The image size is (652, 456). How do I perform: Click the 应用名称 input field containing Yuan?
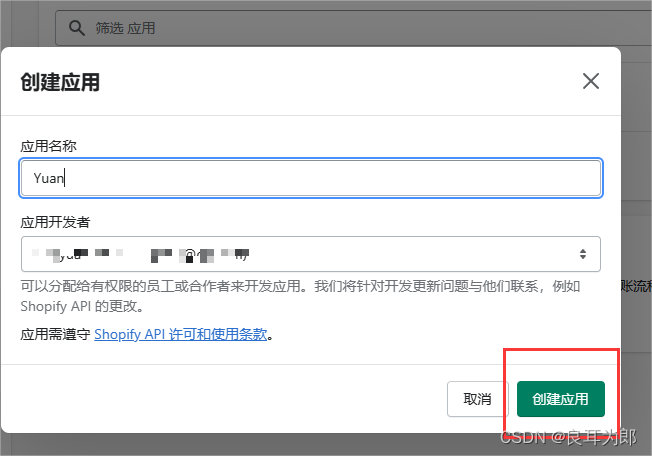[311, 178]
